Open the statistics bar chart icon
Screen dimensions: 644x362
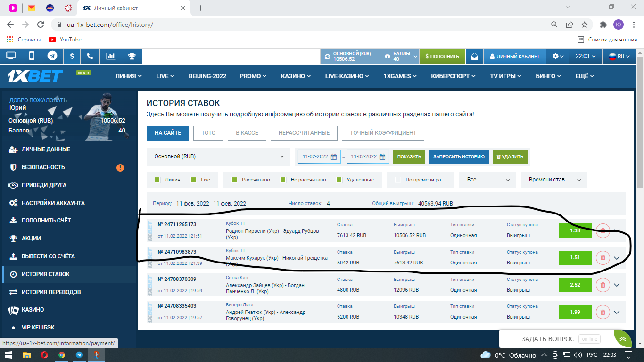tap(111, 56)
